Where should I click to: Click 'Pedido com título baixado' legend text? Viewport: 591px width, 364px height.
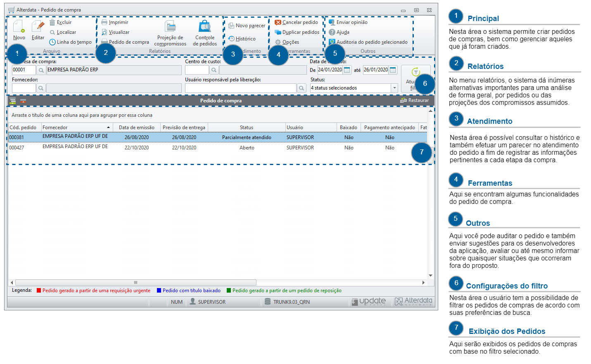192,291
